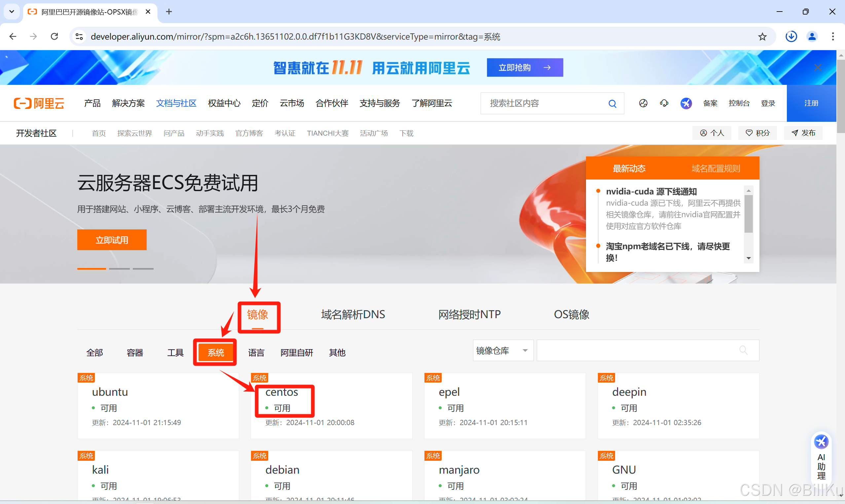Select the 镜像 tab
The image size is (845, 504).
[257, 315]
